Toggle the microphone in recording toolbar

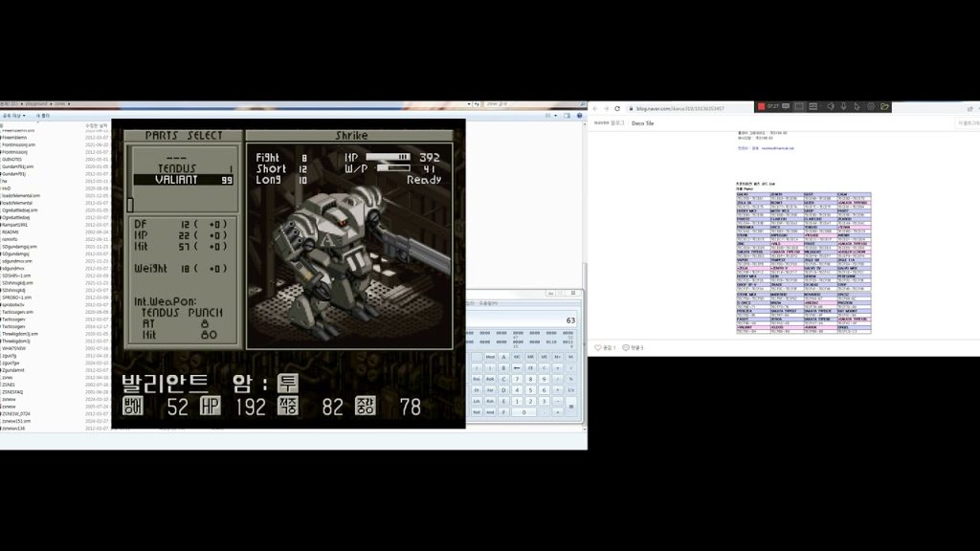pyautogui.click(x=844, y=106)
